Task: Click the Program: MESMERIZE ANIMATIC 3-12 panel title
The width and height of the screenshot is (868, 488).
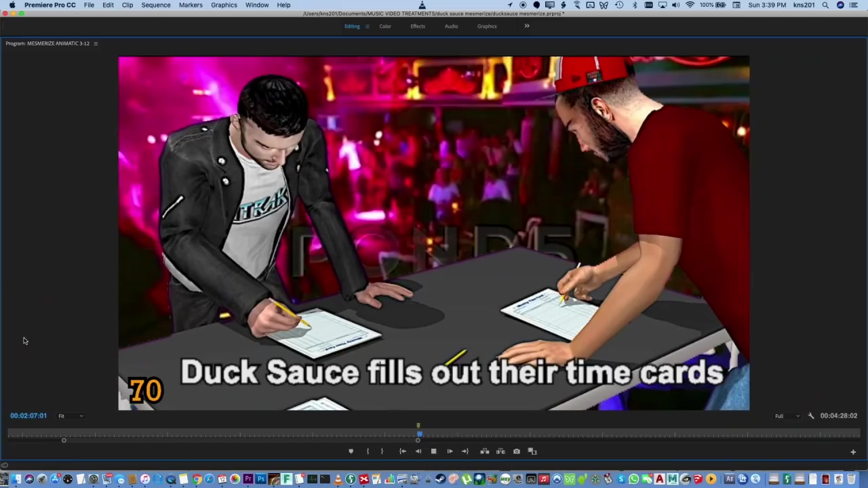Action: pyautogui.click(x=47, y=43)
